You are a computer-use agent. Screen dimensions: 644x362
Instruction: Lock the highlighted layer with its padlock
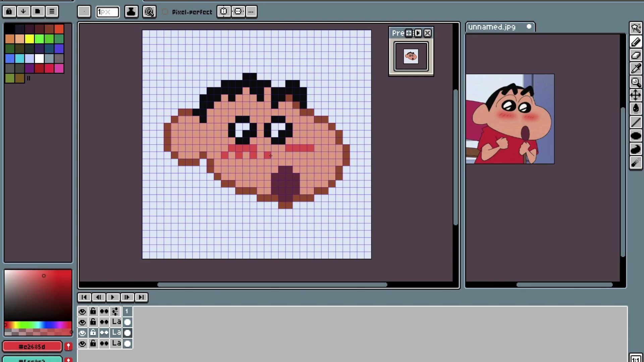[93, 333]
